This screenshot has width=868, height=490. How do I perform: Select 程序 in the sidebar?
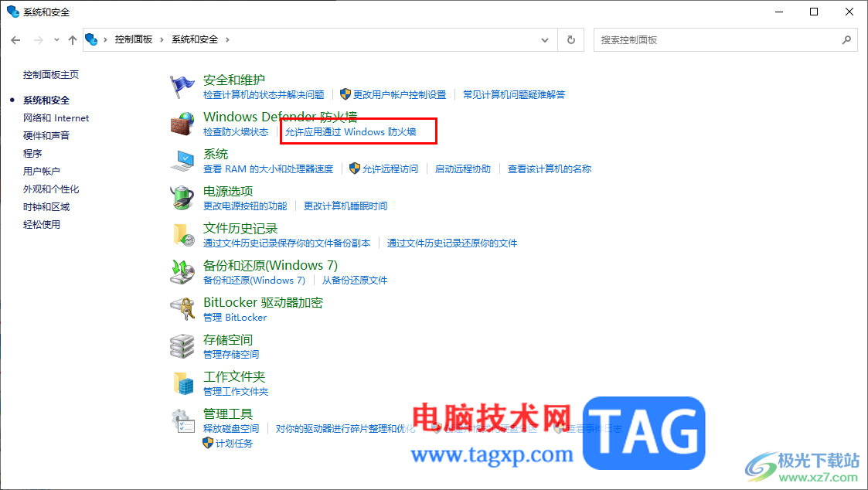(32, 153)
